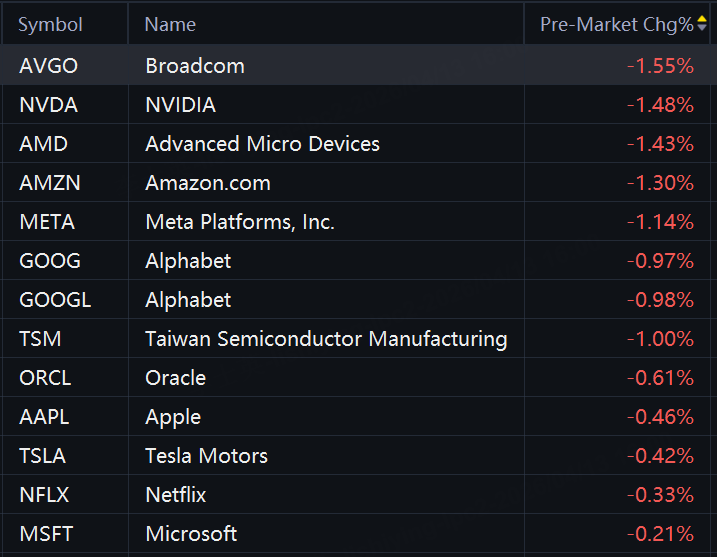Select the Apple stock name

coord(173,418)
